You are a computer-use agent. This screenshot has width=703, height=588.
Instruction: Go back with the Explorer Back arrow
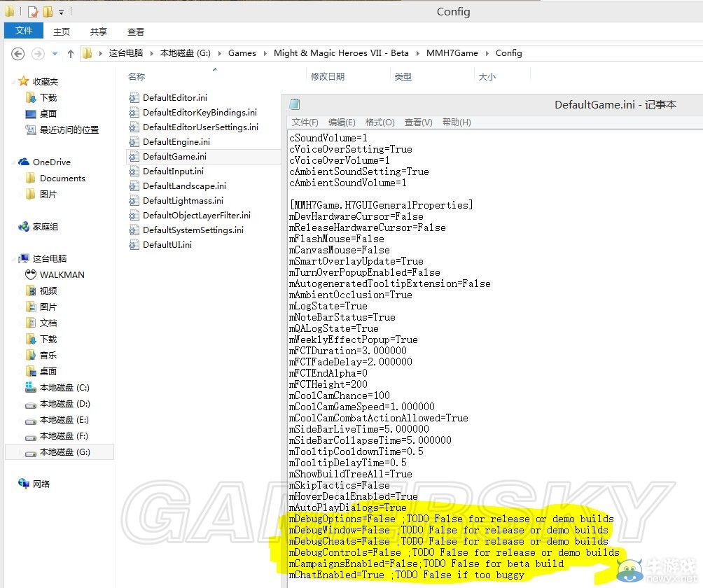point(18,54)
